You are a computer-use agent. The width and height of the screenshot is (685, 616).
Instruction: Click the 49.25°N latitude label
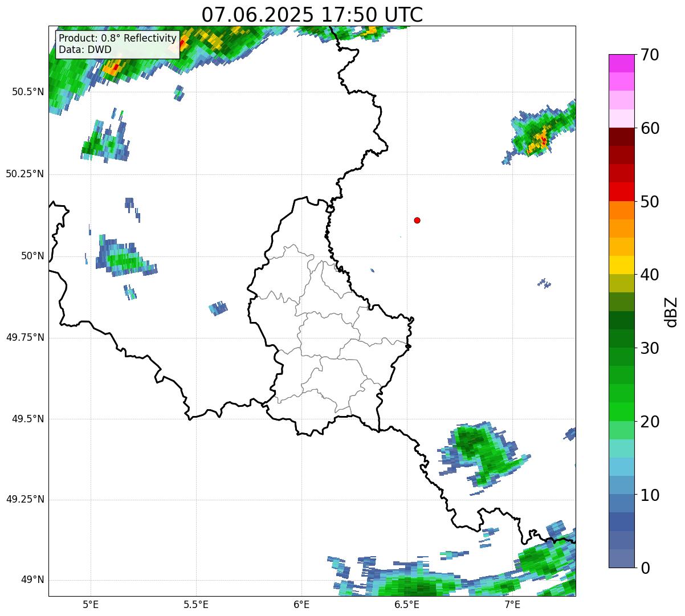point(25,499)
